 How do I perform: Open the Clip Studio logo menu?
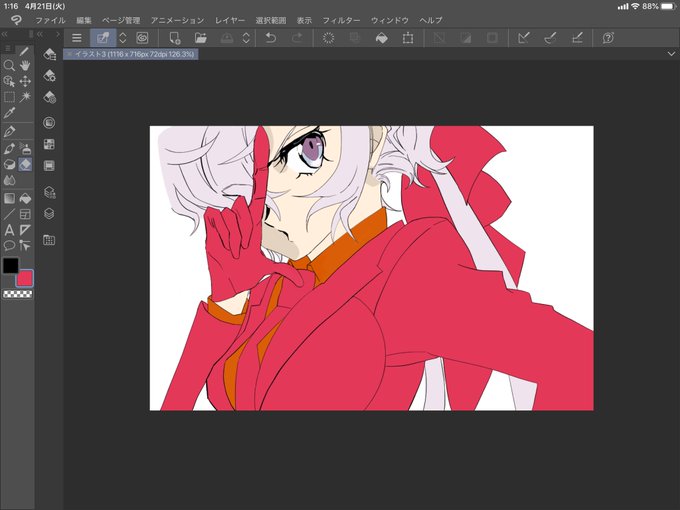point(16,20)
